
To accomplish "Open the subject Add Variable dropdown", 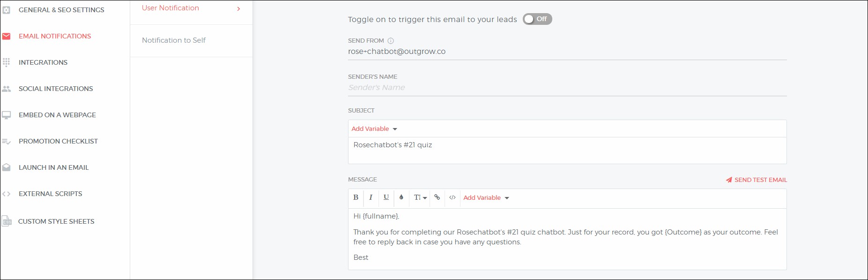I will (374, 129).
